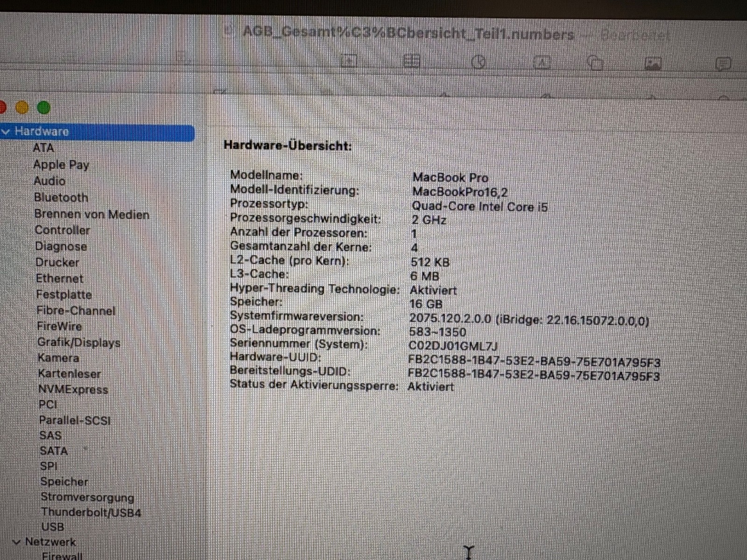Show Stromversorgung information
Image resolution: width=747 pixels, height=560 pixels.
(x=87, y=497)
